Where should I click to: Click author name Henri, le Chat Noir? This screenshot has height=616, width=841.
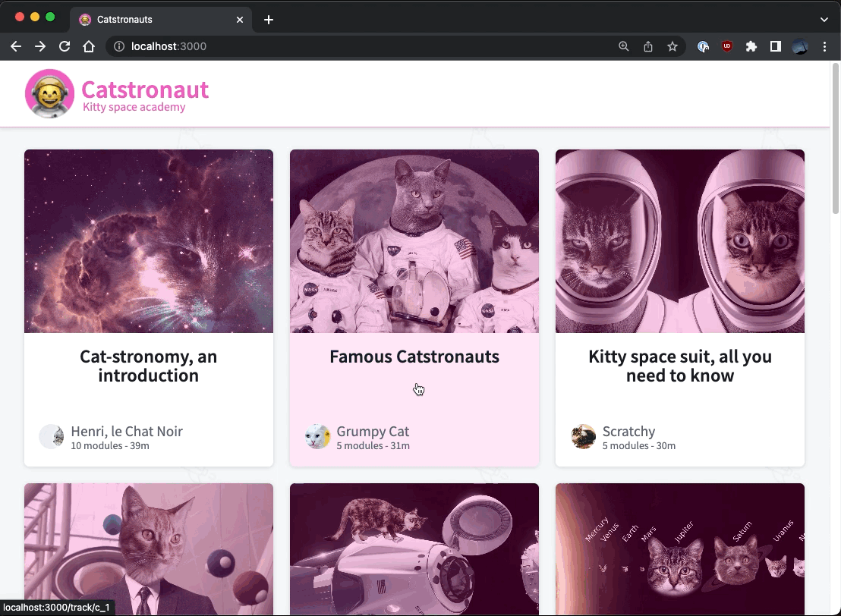tap(127, 432)
